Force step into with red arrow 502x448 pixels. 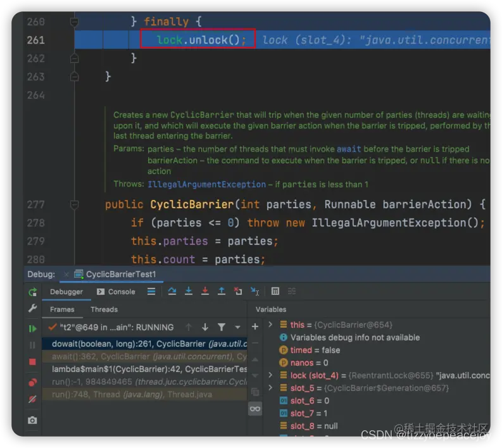point(205,291)
